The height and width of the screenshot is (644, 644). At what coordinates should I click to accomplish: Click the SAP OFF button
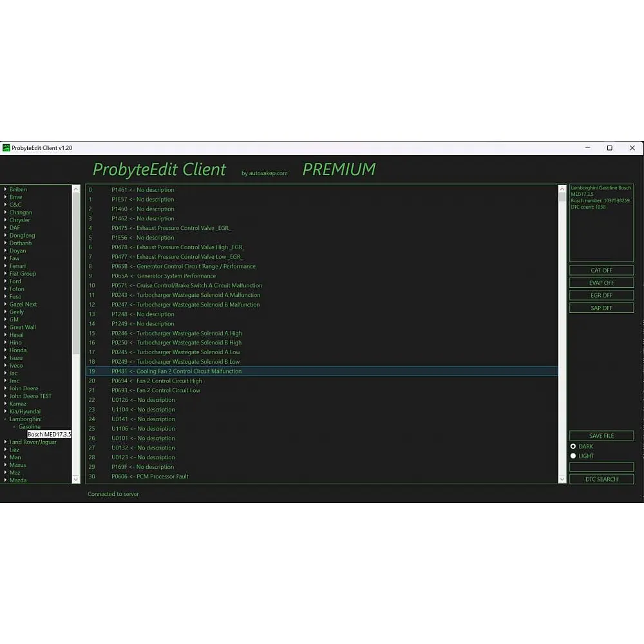601,308
